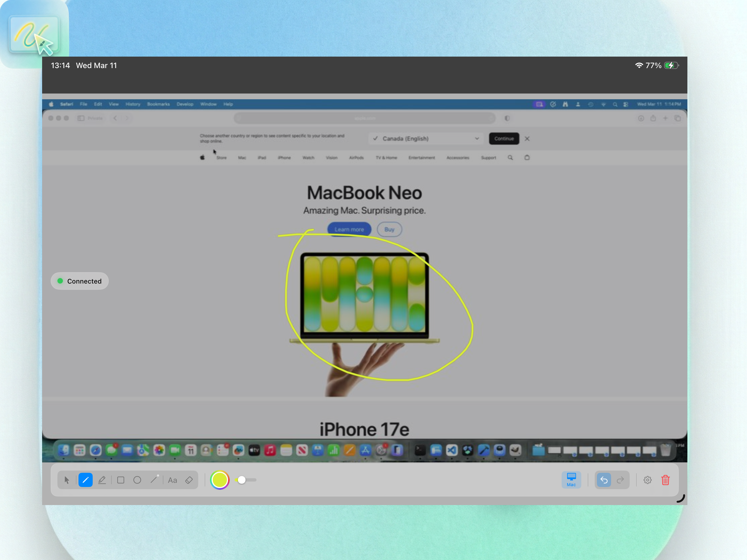Viewport: 747px width, 560px height.
Task: Open the History menu
Action: (133, 104)
